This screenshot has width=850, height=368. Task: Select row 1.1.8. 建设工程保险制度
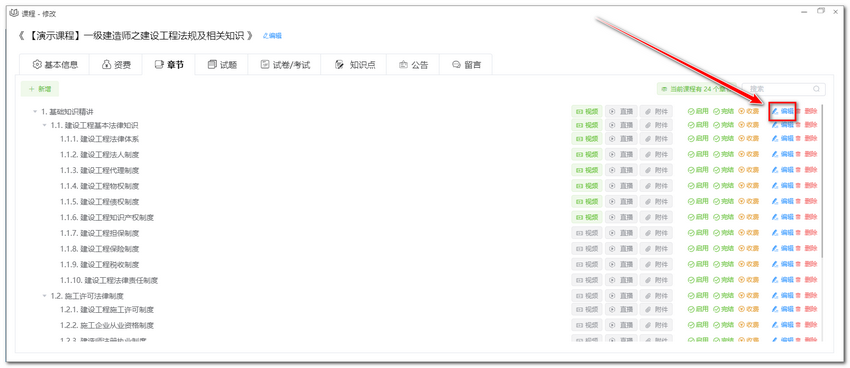click(100, 249)
